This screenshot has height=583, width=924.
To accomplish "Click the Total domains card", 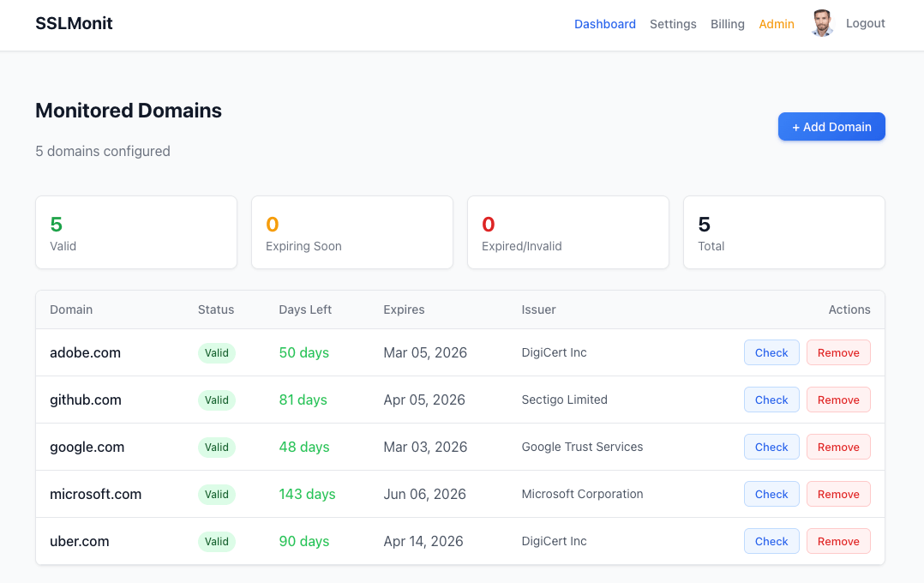I will 783,231.
